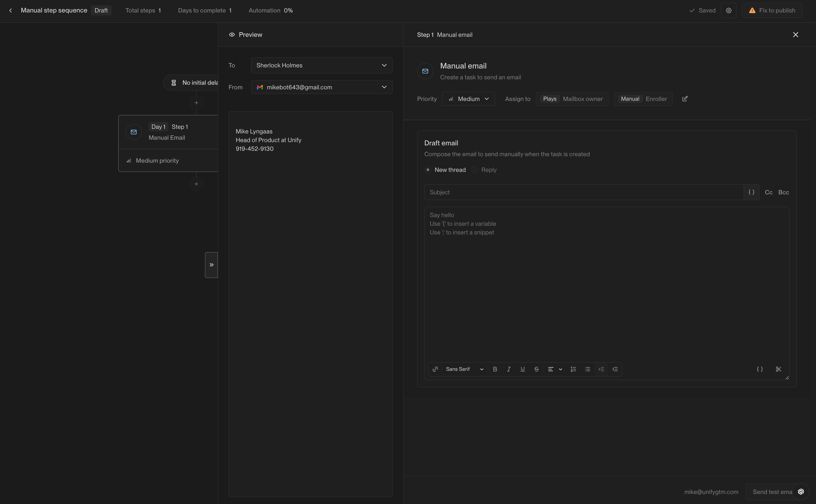Click the Bold formatting icon
The image size is (816, 504).
pos(495,369)
